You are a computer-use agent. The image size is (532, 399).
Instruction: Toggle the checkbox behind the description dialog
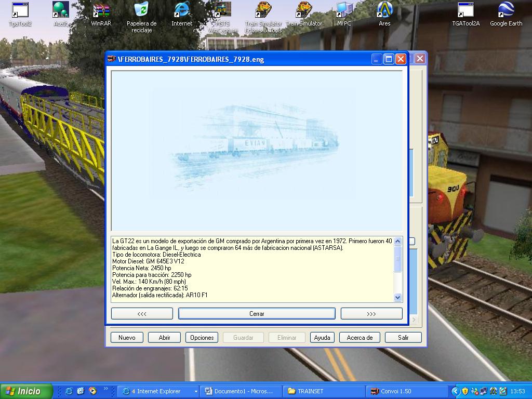[412, 241]
